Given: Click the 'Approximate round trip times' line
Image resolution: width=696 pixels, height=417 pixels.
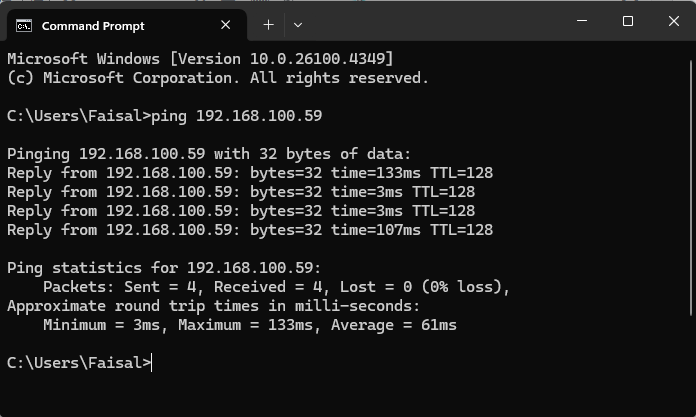Looking at the screenshot, I should point(214,306).
